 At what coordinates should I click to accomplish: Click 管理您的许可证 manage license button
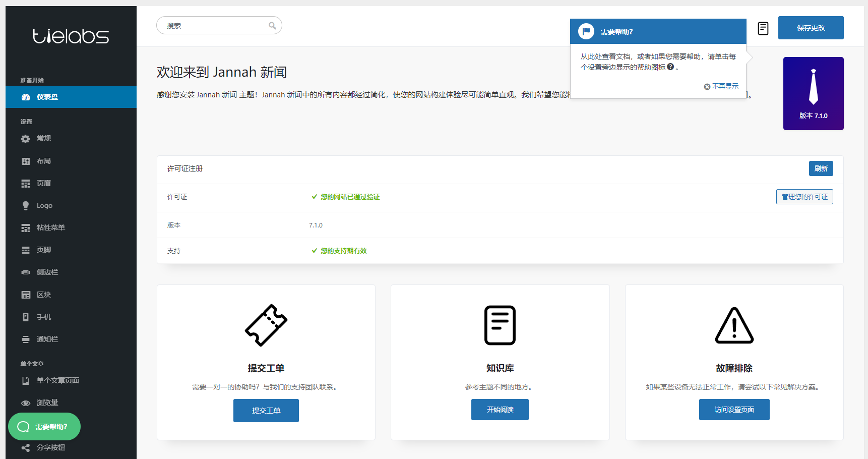point(804,197)
